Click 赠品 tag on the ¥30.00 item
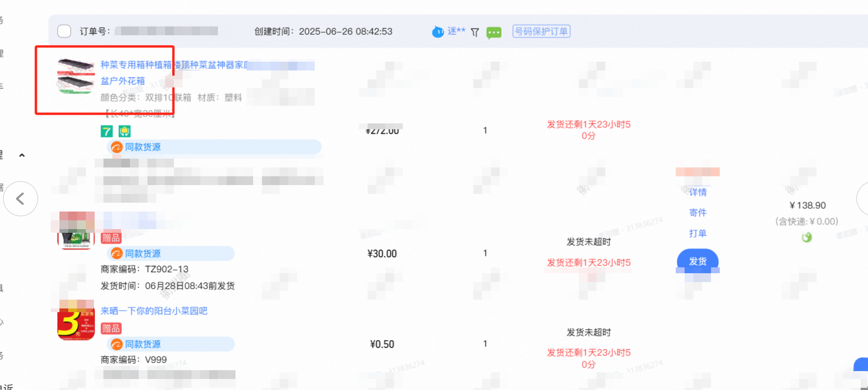Screen dimensions: 868x390 [111, 238]
